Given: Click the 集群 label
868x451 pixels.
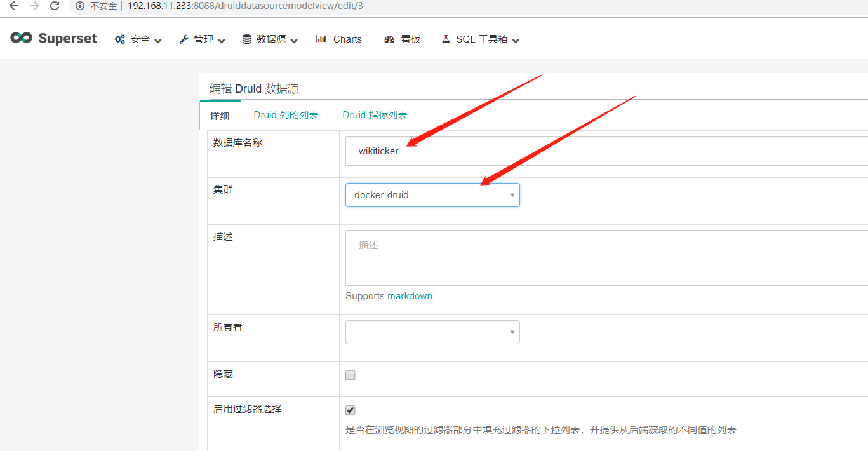Looking at the screenshot, I should 223,190.
